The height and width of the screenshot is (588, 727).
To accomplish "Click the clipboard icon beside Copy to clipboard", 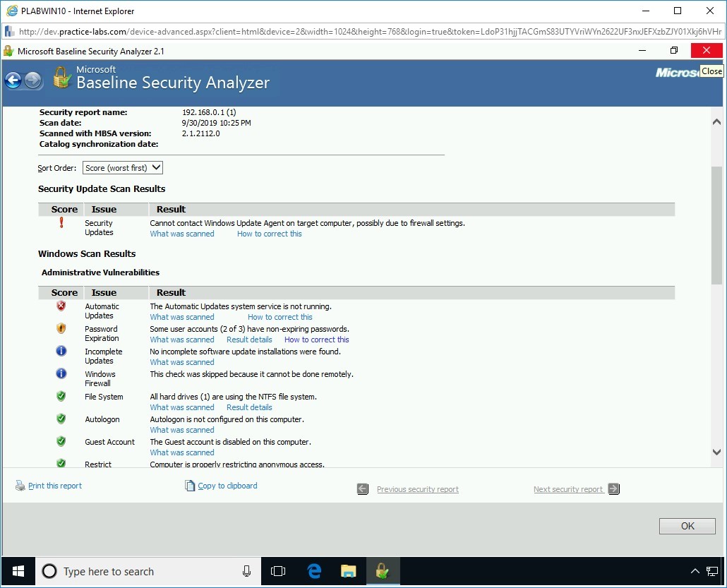I will click(190, 486).
